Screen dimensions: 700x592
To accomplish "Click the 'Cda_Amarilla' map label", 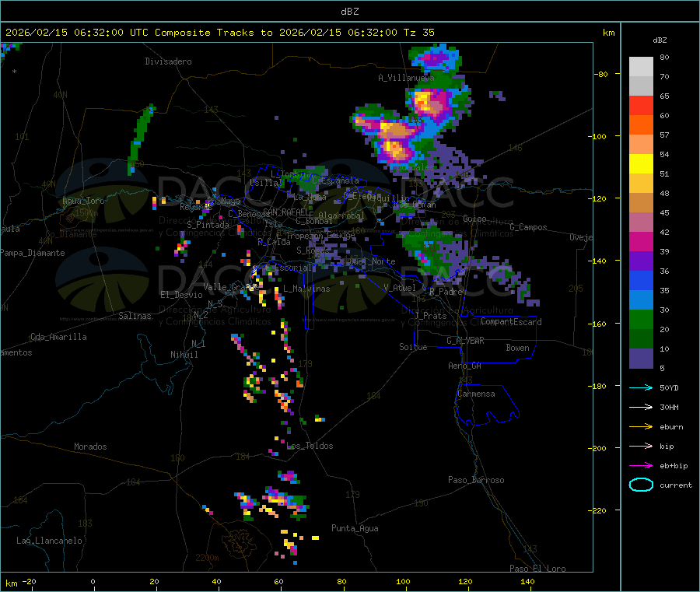I will point(58,337).
